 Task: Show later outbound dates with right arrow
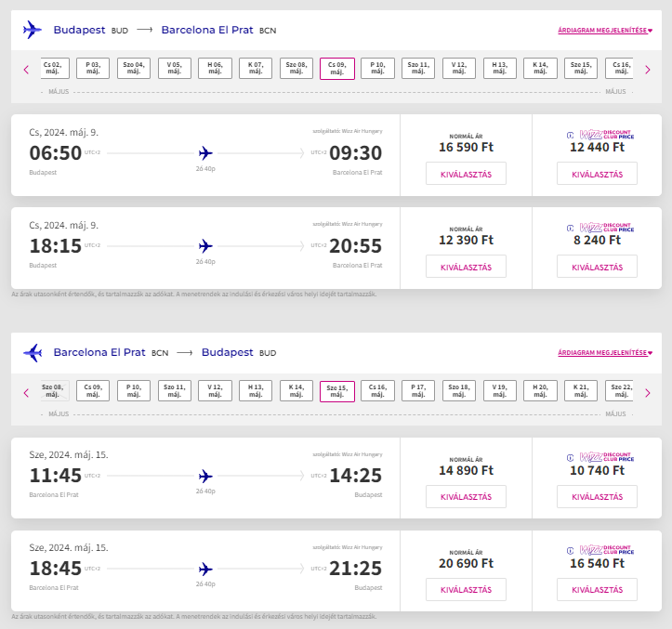click(648, 70)
